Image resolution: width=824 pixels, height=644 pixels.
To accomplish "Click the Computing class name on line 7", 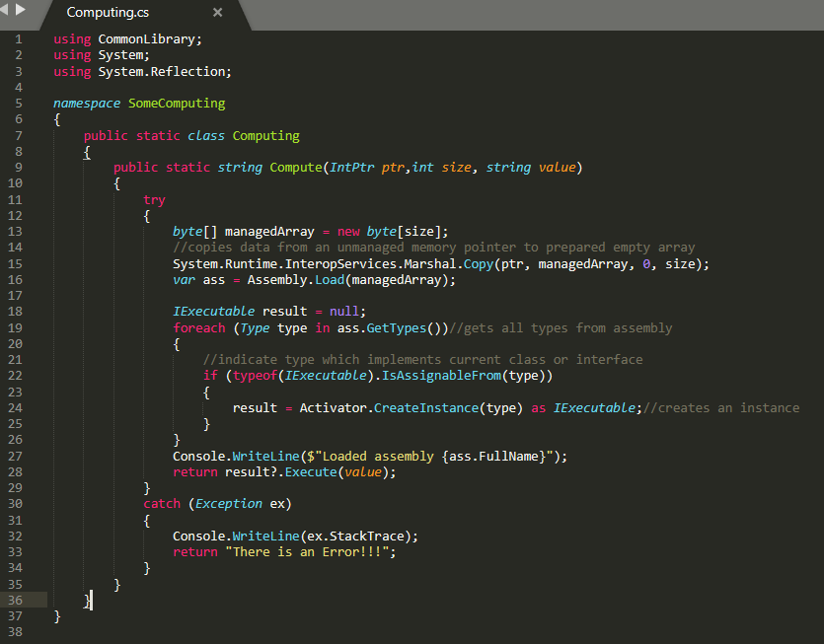I will point(265,136).
